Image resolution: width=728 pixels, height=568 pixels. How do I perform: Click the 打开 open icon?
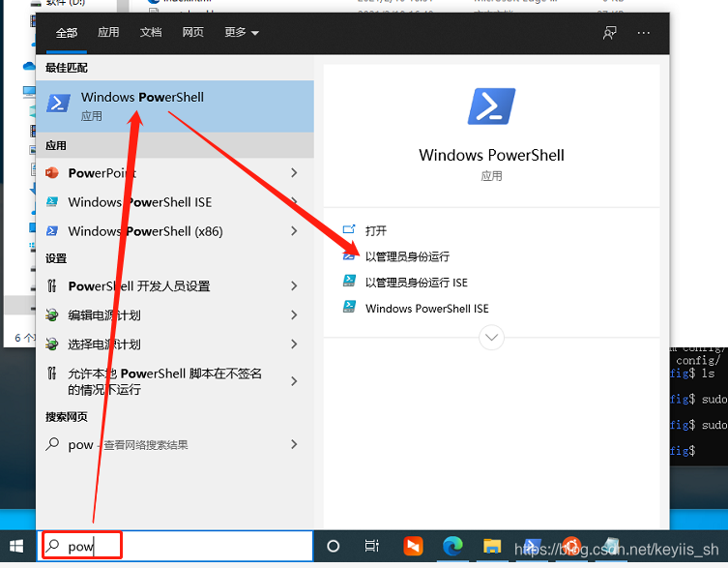pos(349,229)
